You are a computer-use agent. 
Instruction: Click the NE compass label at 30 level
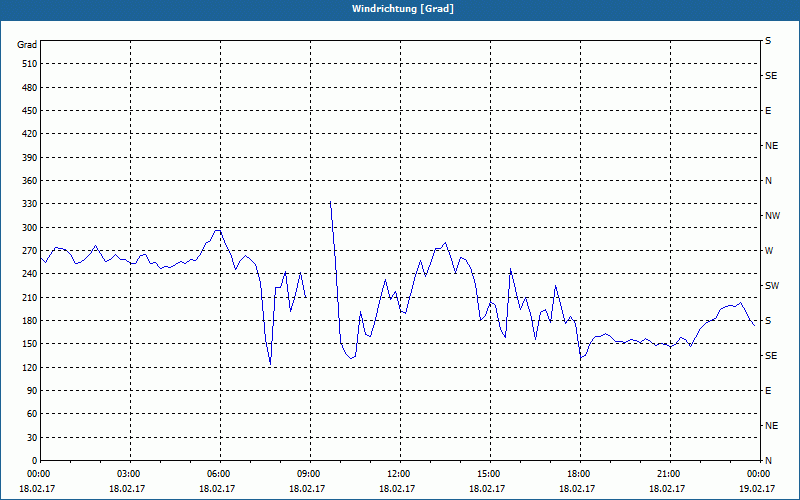pyautogui.click(x=771, y=426)
